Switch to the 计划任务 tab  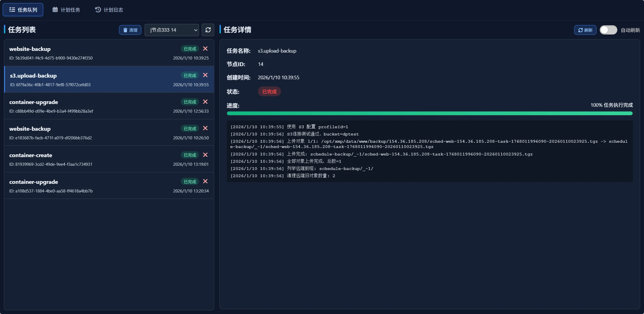click(66, 9)
